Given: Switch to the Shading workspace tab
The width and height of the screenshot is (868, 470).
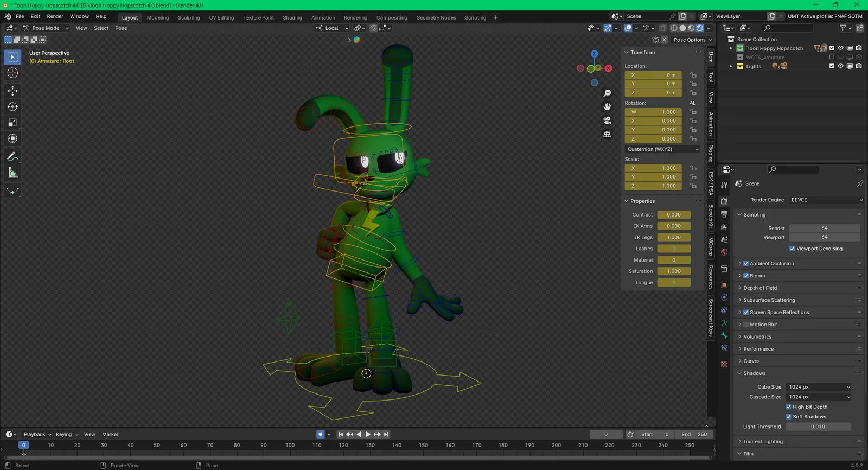Looking at the screenshot, I should point(292,17).
